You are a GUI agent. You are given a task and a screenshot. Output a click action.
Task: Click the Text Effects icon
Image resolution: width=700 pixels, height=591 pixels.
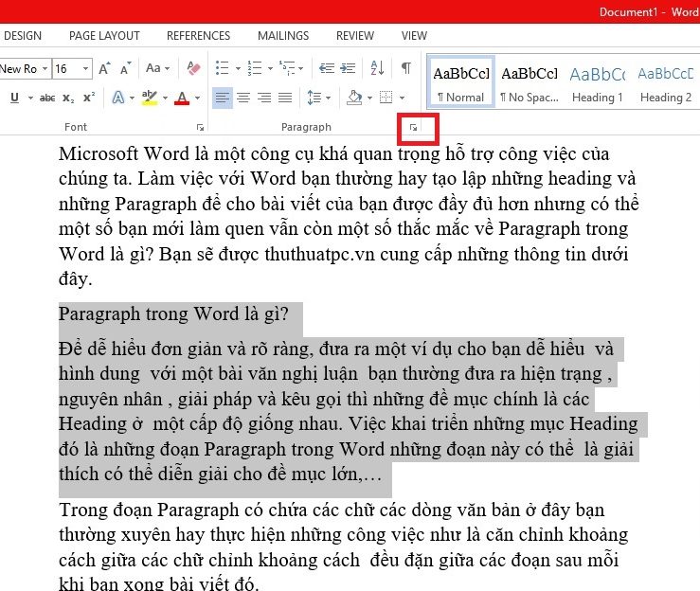coord(117,98)
